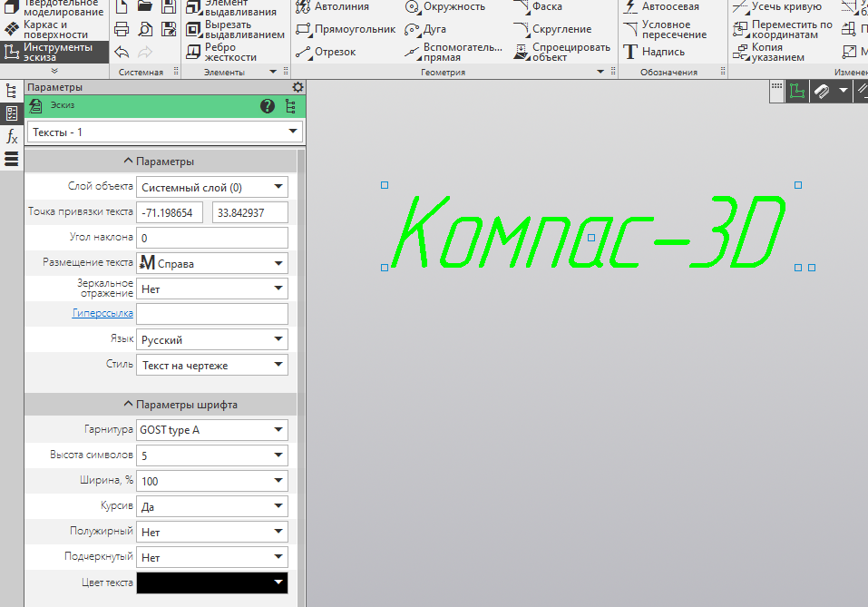
Task: Open the Размещение текста dropdown
Action: (212, 264)
